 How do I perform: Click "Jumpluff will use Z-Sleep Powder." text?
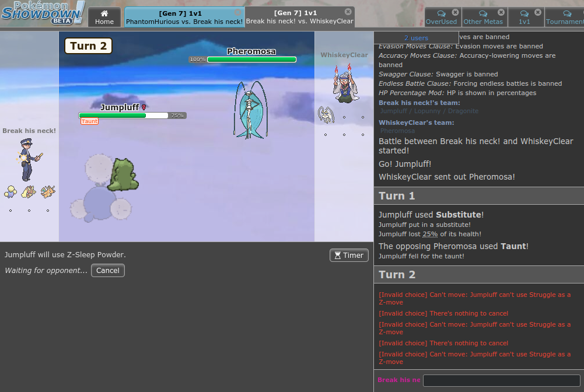pos(65,255)
